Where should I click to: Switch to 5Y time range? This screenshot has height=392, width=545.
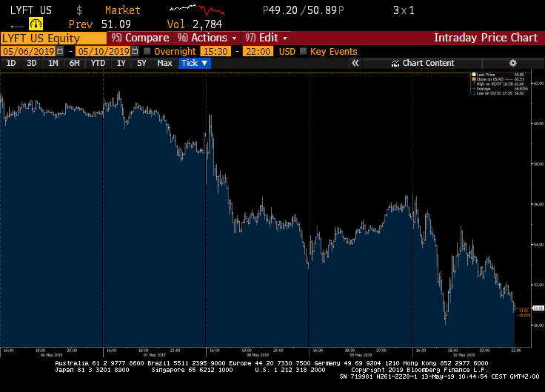141,63
